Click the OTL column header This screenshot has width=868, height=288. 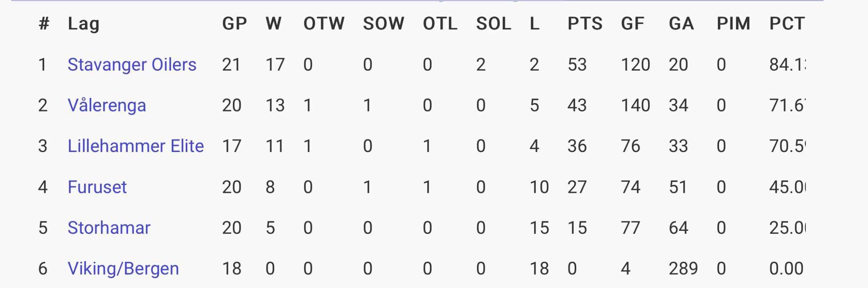[x=440, y=24]
